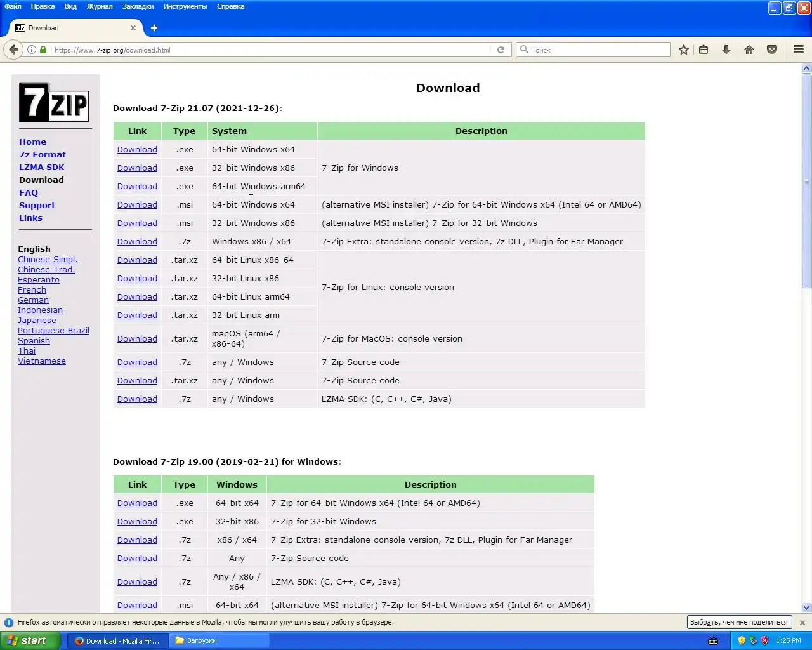Image resolution: width=812 pixels, height=650 pixels.
Task: Open the Правка menu
Action: point(43,6)
